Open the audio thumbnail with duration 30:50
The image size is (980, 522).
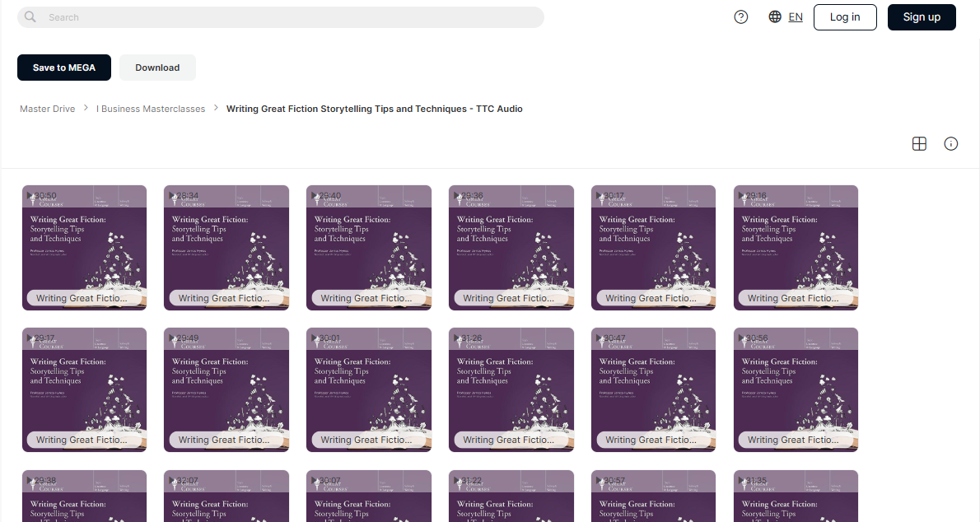[x=84, y=248]
